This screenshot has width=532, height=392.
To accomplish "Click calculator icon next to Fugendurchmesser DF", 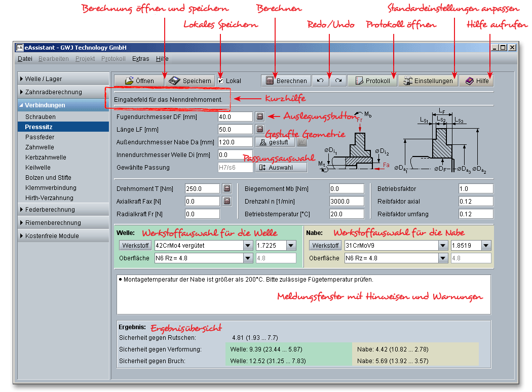I will (260, 116).
